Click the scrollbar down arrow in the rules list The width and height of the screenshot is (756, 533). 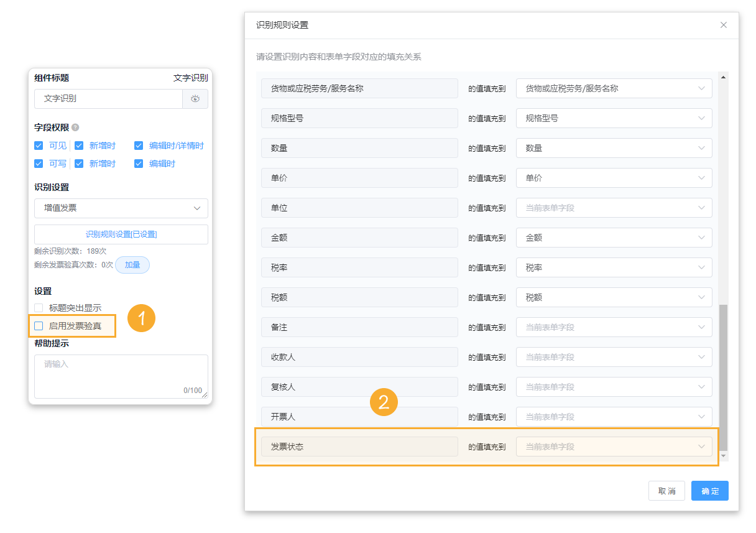point(722,456)
